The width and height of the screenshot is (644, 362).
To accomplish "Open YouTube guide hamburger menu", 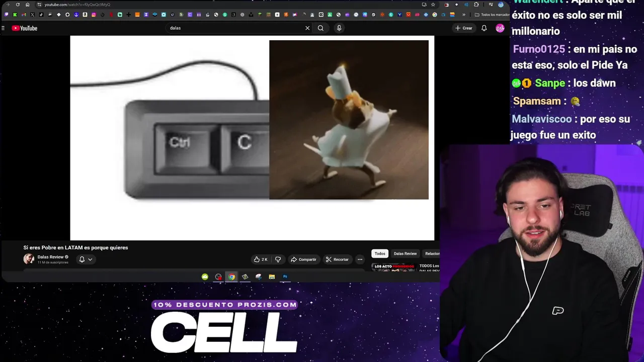I will [3, 28].
